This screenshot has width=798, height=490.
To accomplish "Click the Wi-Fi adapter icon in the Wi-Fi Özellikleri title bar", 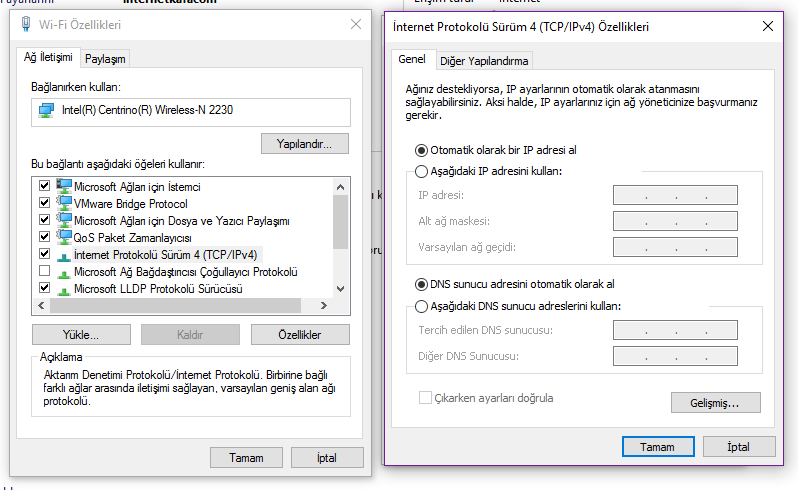I will [x=25, y=24].
